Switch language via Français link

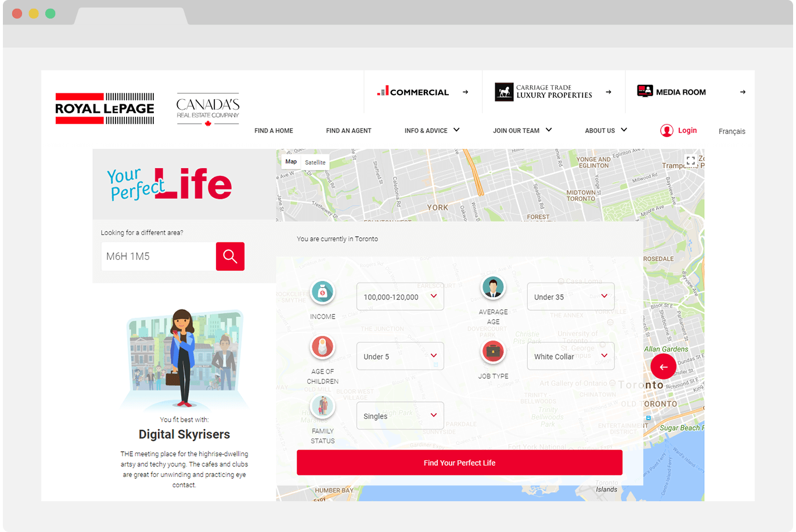[732, 131]
